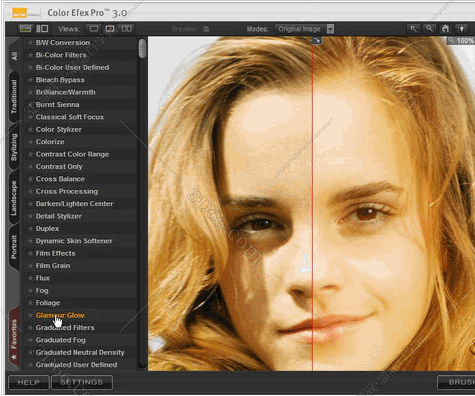475x396 pixels.
Task: Favorite star next to Bleach Bypass
Action: [x=30, y=80]
